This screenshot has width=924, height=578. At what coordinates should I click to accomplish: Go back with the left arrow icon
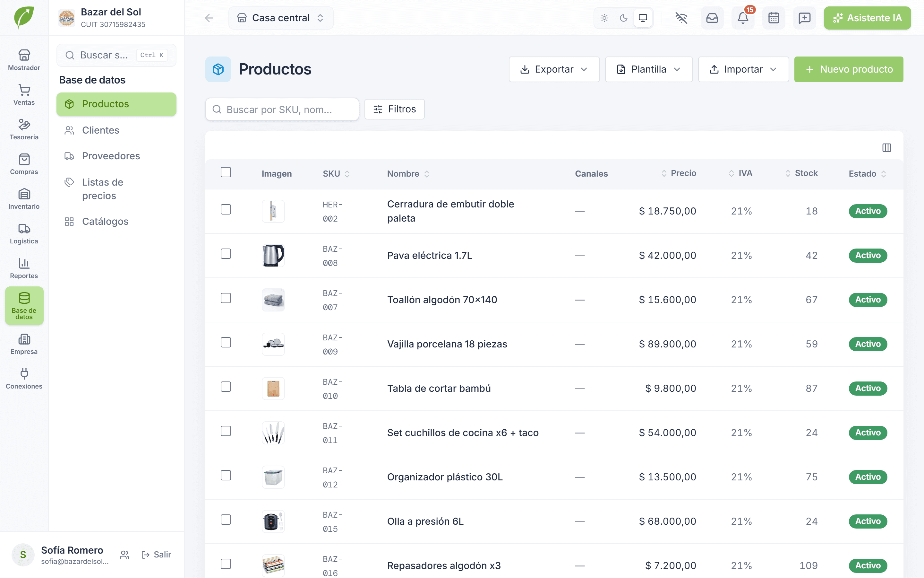pos(209,18)
